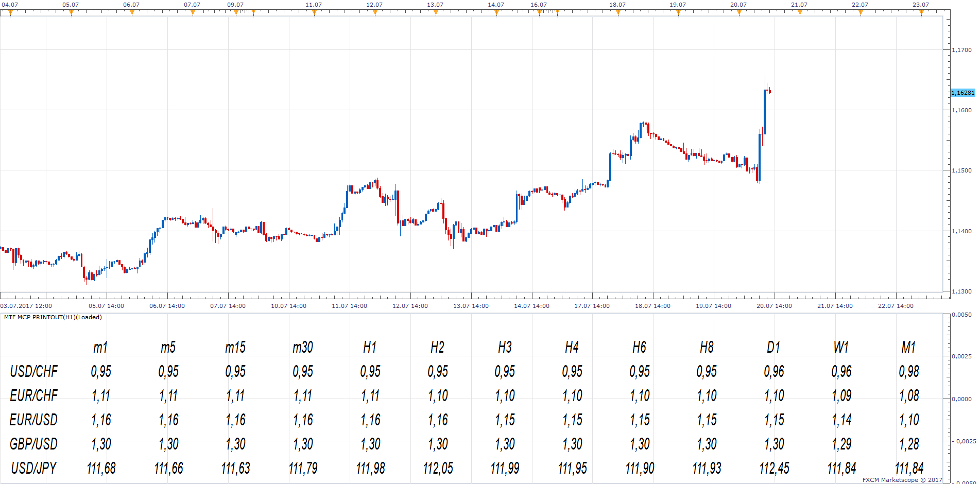Click EUR/USD W1 value 1,14
The image size is (980, 484).
pyautogui.click(x=841, y=420)
